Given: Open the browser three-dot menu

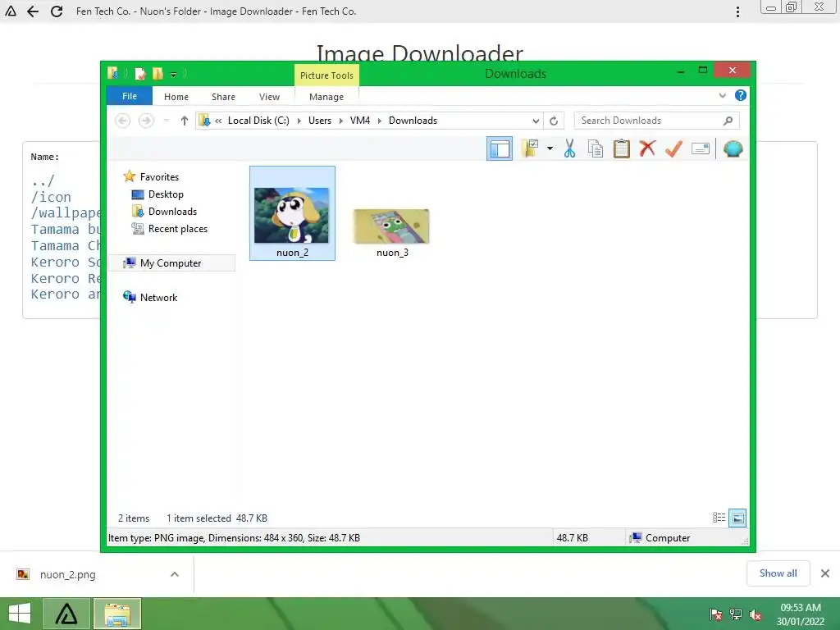Looking at the screenshot, I should (737, 11).
